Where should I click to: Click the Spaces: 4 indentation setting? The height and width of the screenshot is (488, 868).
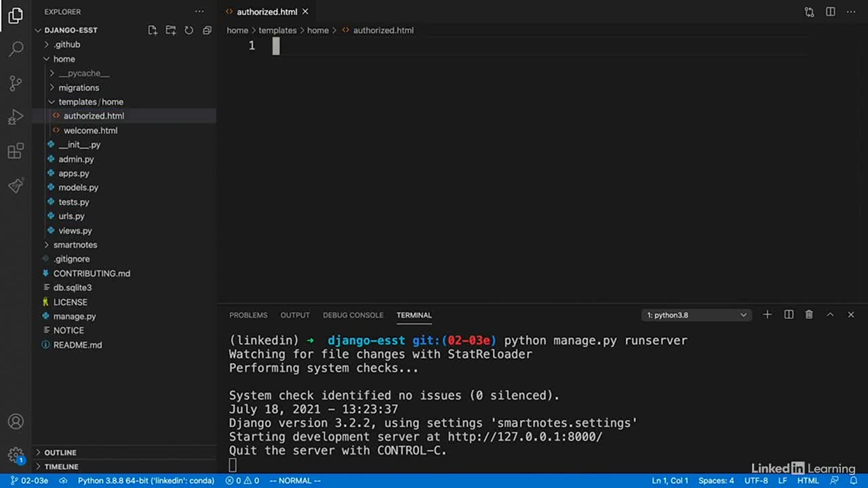(x=716, y=481)
